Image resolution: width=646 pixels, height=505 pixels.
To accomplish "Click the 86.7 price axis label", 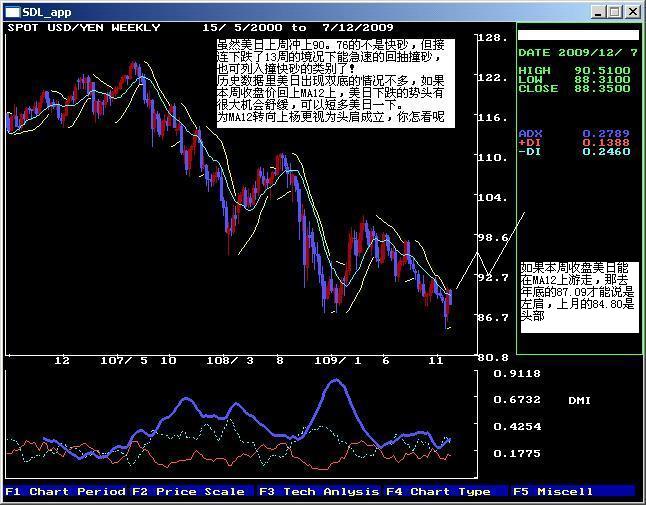I will pos(493,318).
